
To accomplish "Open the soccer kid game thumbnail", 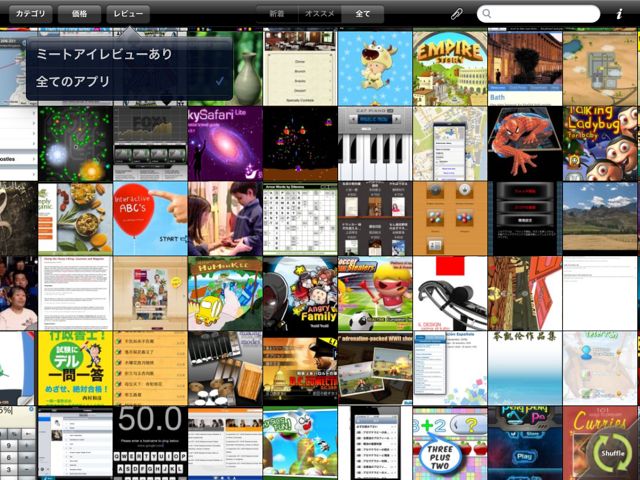I will (x=375, y=293).
